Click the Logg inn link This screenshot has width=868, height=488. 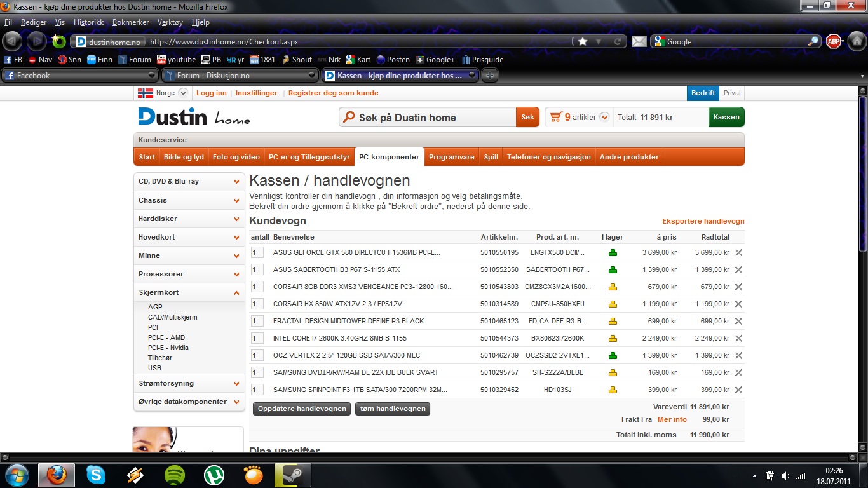(x=212, y=93)
